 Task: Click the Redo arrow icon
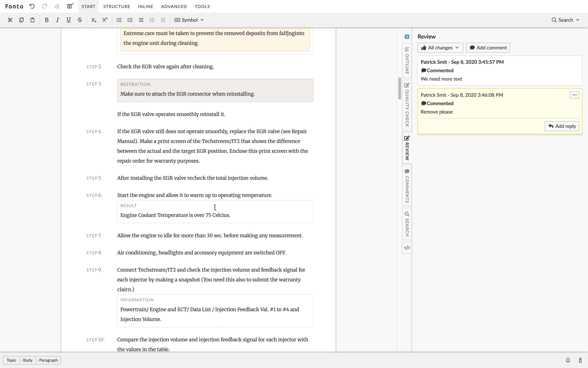44,6
